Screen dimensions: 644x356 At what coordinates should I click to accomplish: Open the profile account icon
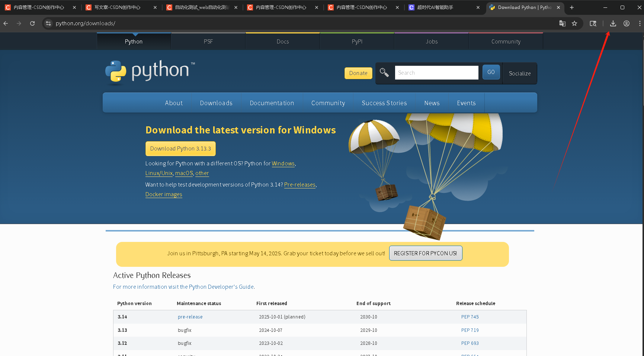[x=627, y=23]
